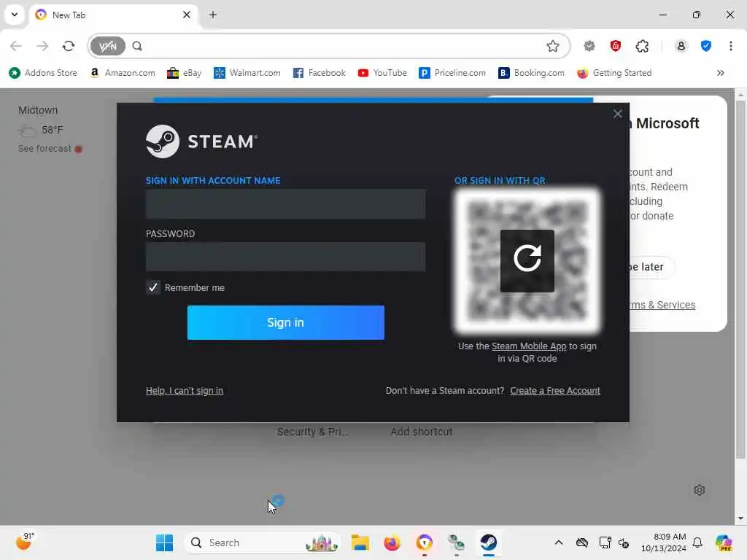Screen dimensions: 747x560
Task: Go back with the browser back arrow
Action: tap(16, 46)
